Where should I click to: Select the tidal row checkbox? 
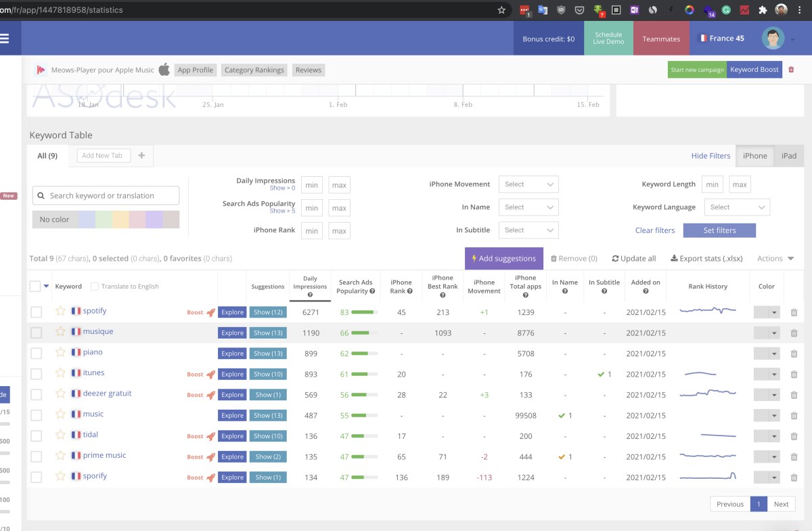[x=37, y=436]
